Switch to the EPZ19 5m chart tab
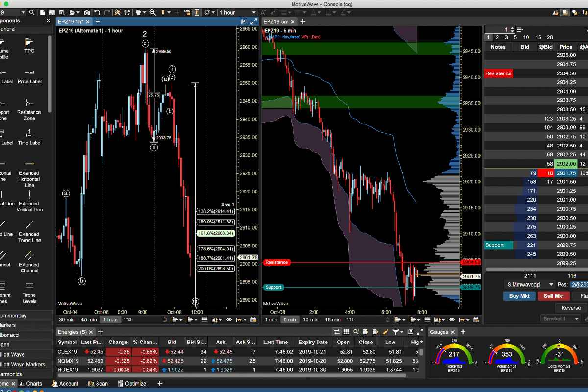 (x=279, y=21)
